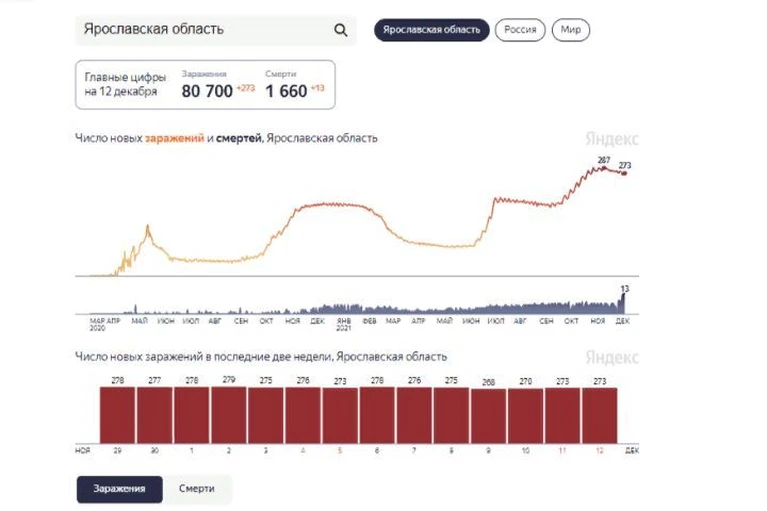767x511 pixels.
Task: Toggle the Заражения chart mode
Action: point(119,489)
